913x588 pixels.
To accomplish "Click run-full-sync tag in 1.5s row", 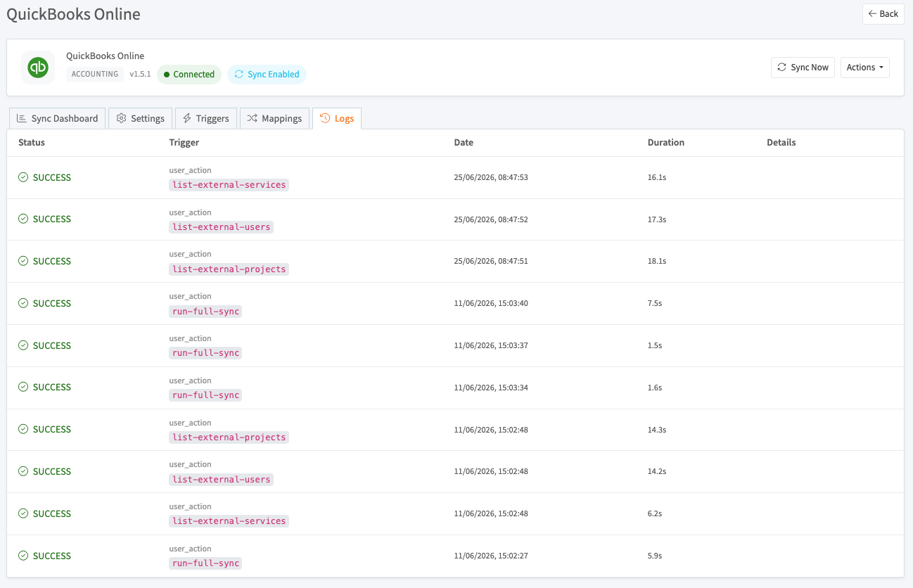I will coord(205,353).
